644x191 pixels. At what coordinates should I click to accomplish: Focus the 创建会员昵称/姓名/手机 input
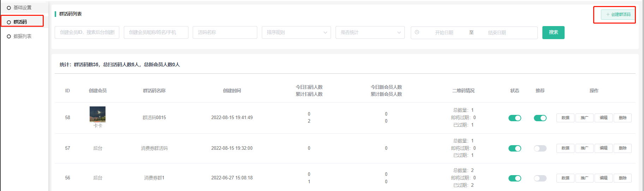click(x=156, y=32)
